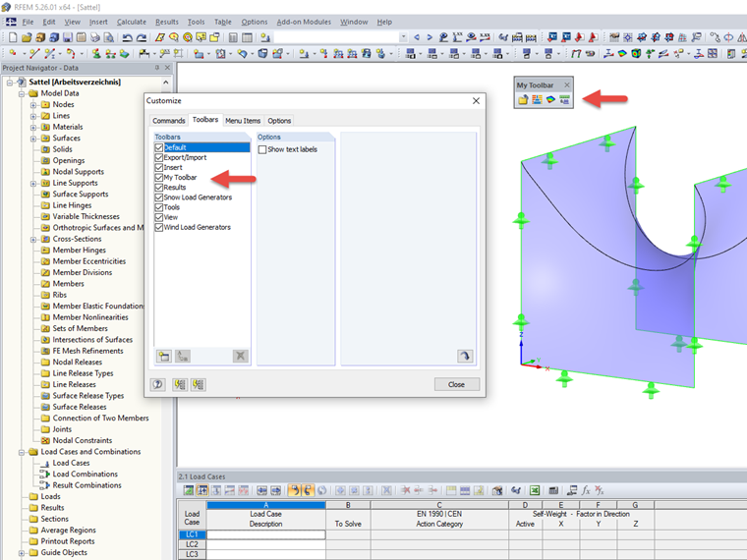Uncheck the Insert toolbar checkbox
The width and height of the screenshot is (747, 560).
click(x=158, y=168)
